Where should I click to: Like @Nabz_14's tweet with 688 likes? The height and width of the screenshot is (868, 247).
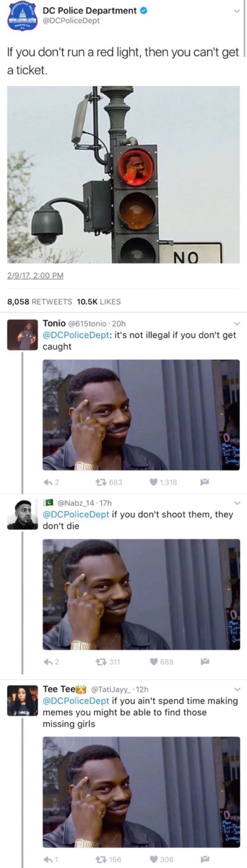click(x=153, y=662)
